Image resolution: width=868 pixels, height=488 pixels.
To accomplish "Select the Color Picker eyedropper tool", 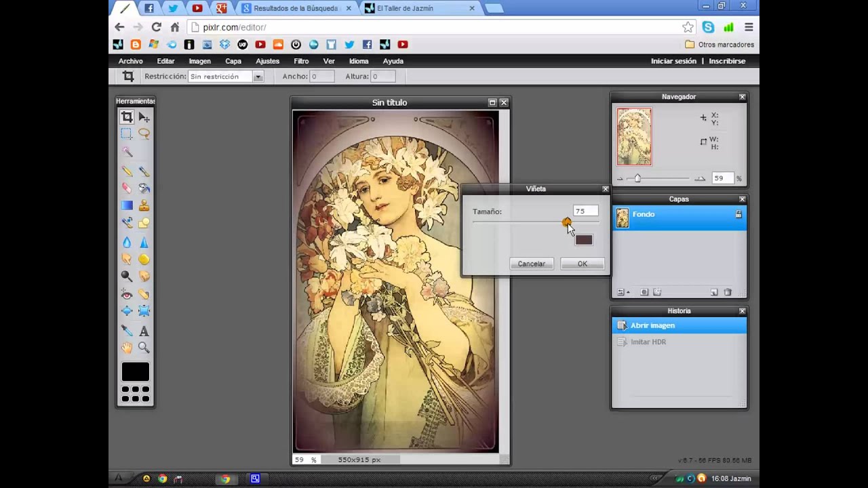I will point(127,331).
